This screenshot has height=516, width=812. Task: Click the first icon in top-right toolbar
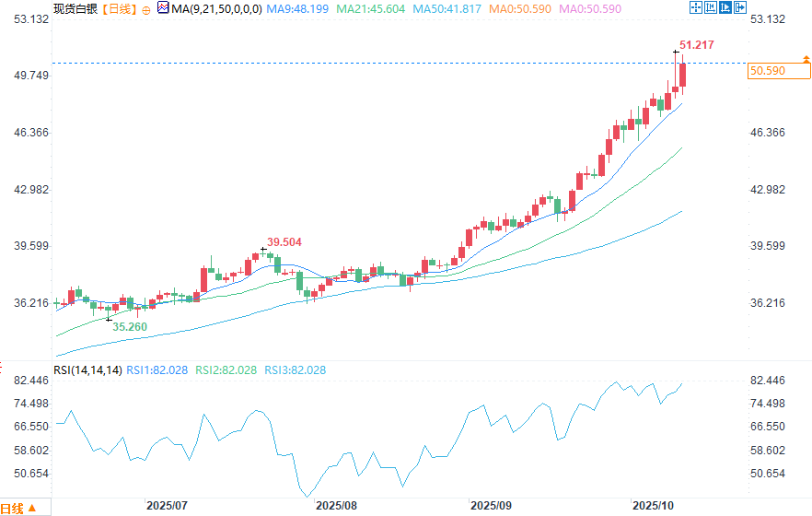point(697,8)
